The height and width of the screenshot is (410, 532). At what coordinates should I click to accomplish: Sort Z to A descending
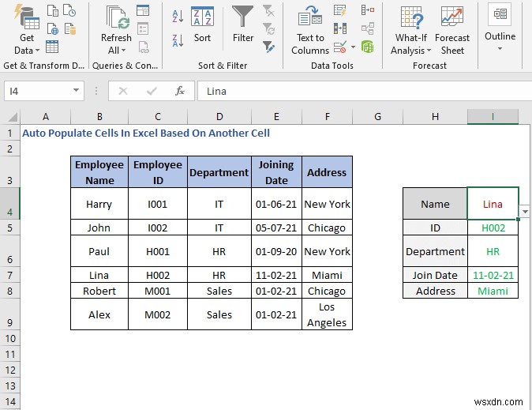[178, 40]
